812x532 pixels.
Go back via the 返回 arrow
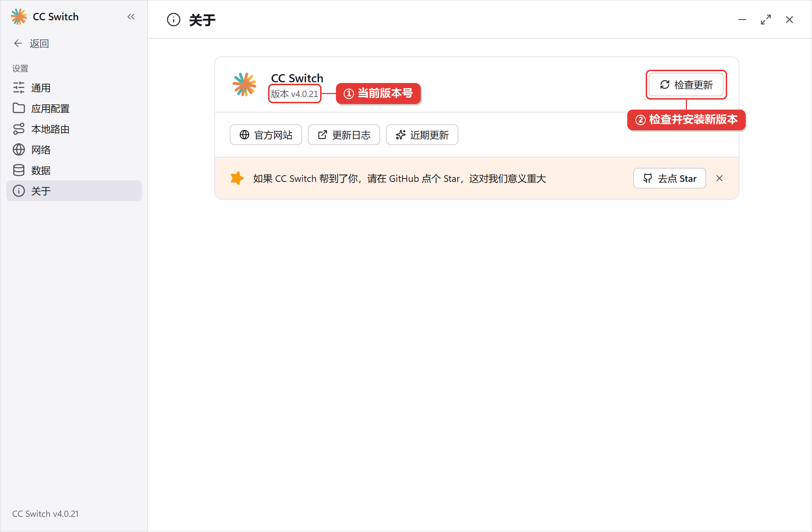[x=31, y=44]
